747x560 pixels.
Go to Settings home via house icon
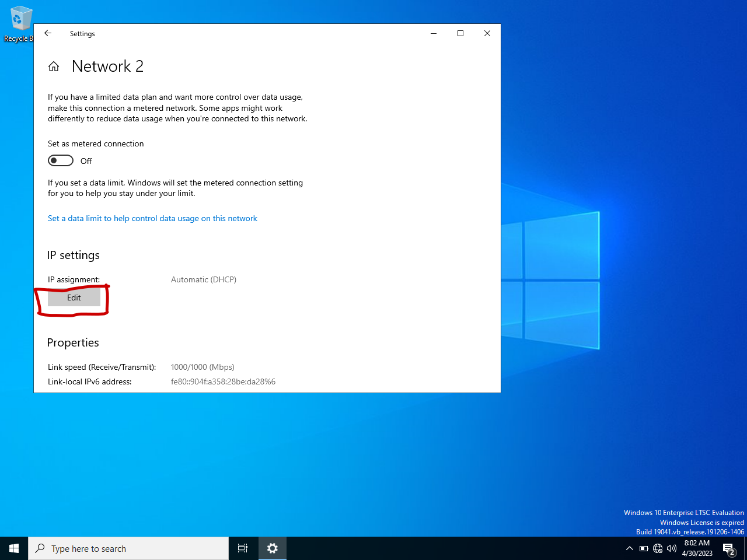54,66
